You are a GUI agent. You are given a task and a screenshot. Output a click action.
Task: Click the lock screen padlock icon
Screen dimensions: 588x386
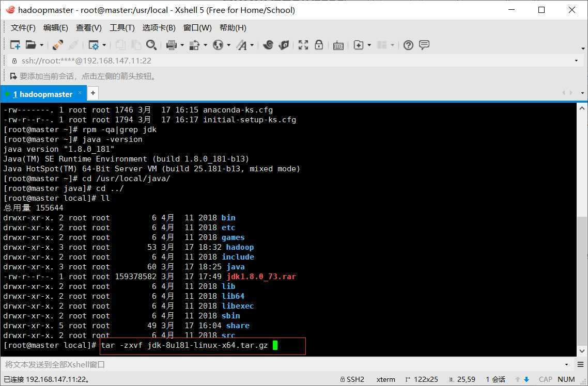click(x=319, y=45)
